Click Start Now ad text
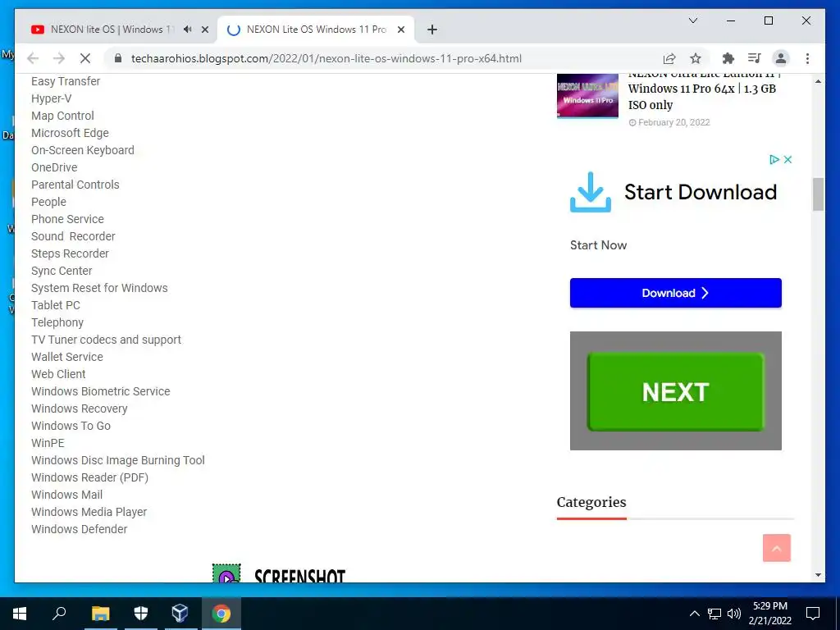 [x=598, y=245]
